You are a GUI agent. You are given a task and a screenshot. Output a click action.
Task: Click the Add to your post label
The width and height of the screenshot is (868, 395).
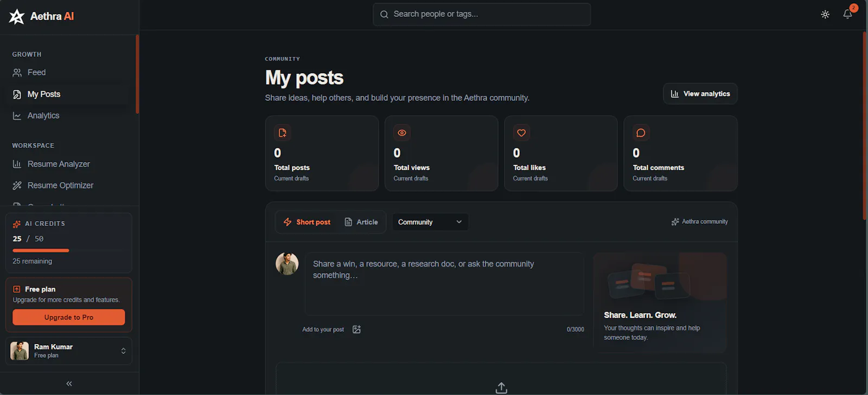click(323, 329)
